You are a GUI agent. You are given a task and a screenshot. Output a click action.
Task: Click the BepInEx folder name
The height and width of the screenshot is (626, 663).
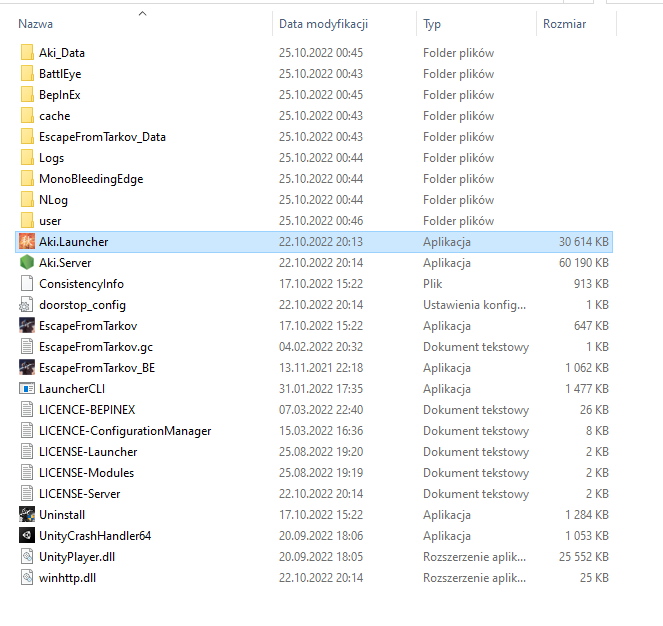60,95
